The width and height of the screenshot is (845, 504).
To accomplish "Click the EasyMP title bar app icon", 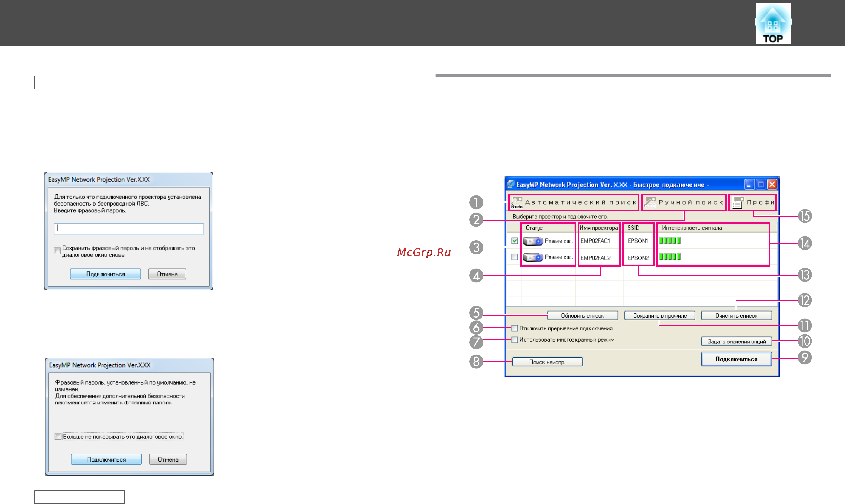I will (510, 184).
